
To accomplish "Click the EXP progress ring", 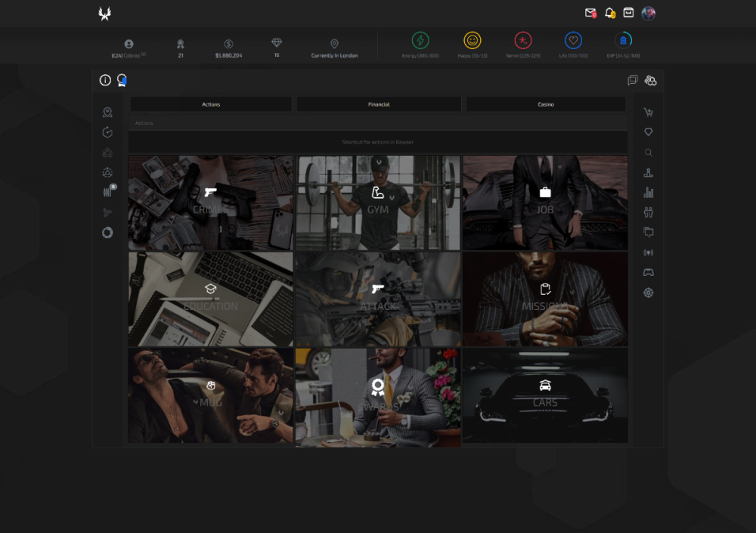I will [x=623, y=41].
